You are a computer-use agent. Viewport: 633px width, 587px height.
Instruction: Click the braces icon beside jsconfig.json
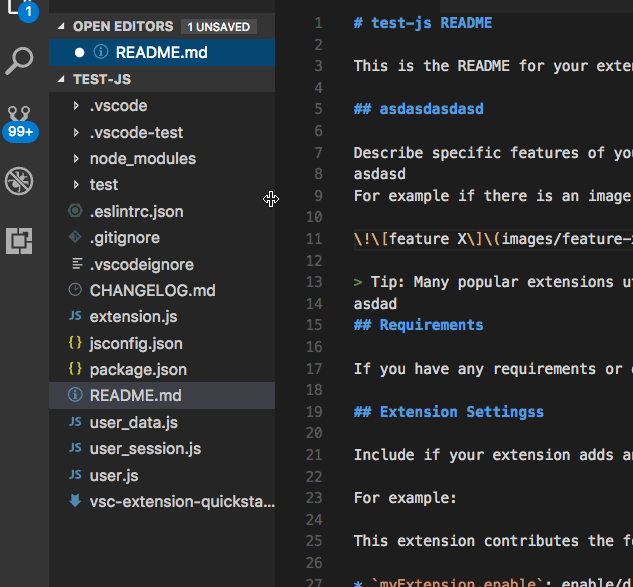pos(75,343)
